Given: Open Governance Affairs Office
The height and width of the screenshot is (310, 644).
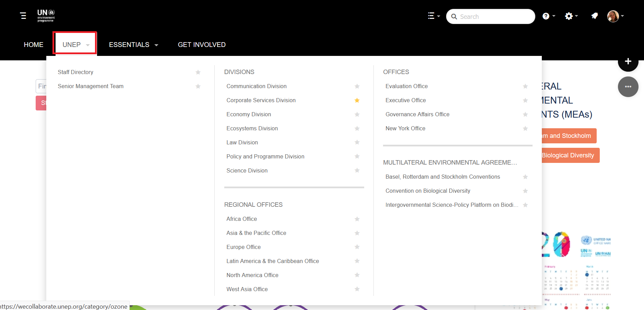Looking at the screenshot, I should (417, 114).
